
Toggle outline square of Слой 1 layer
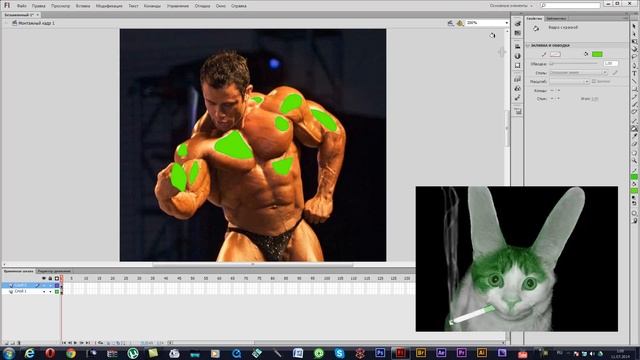coord(57,291)
